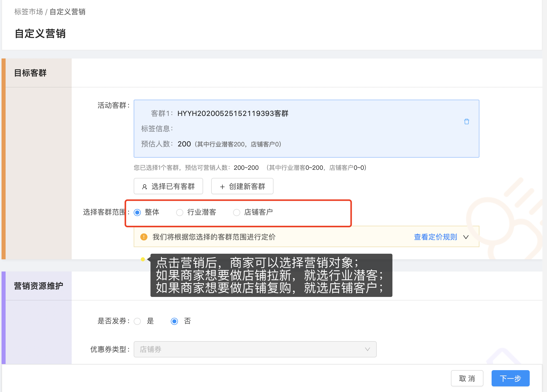547x392 pixels.
Task: Select the 店铺客户 radio option
Action: point(236,212)
